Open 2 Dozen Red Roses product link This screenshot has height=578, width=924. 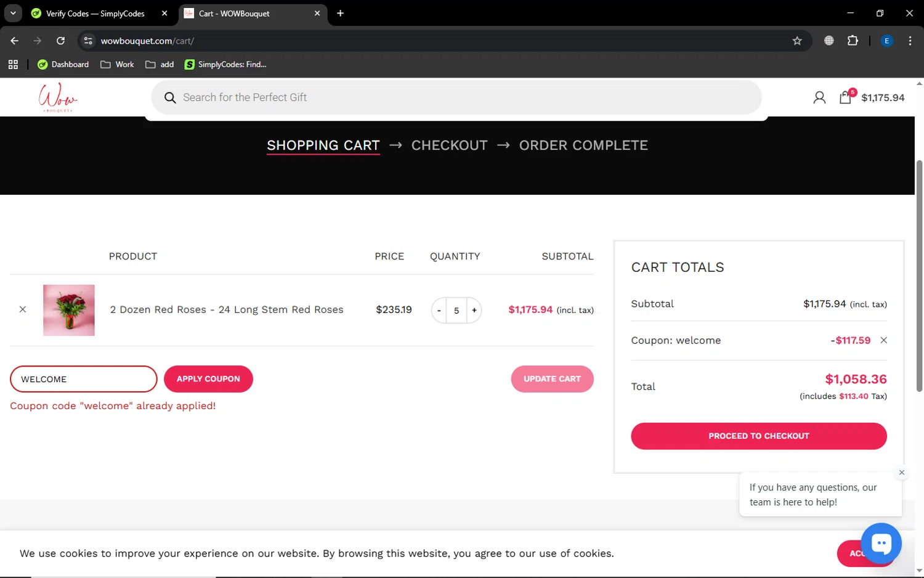[227, 309]
